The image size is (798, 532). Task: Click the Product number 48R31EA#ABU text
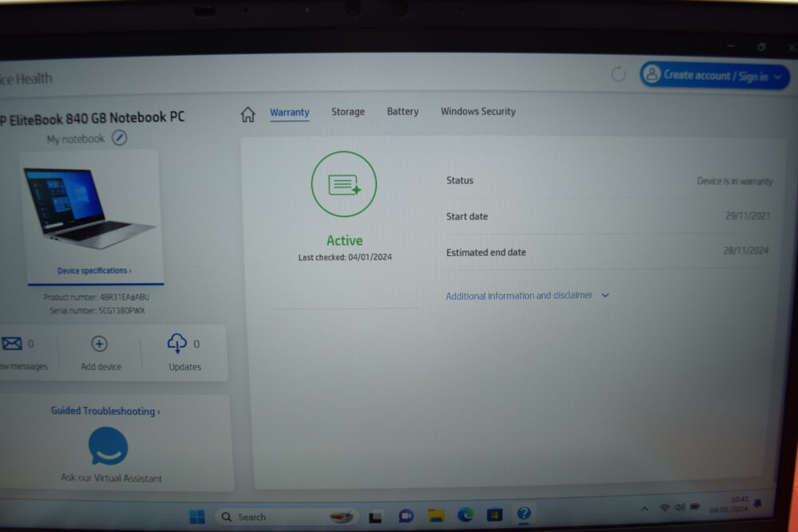tap(97, 297)
